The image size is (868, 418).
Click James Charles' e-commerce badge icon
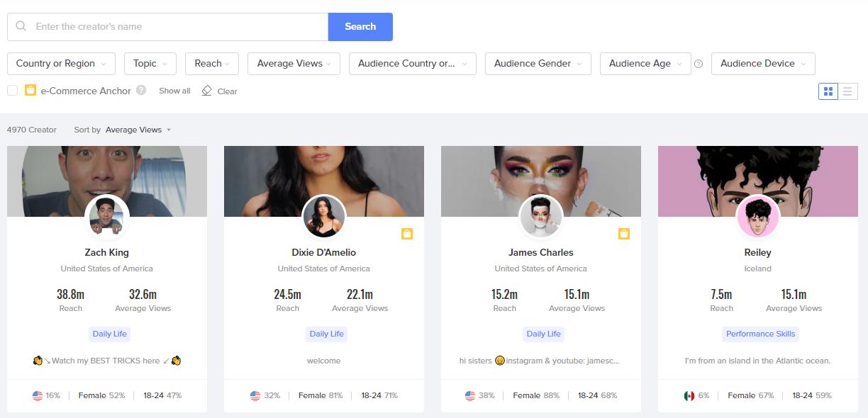(x=624, y=234)
